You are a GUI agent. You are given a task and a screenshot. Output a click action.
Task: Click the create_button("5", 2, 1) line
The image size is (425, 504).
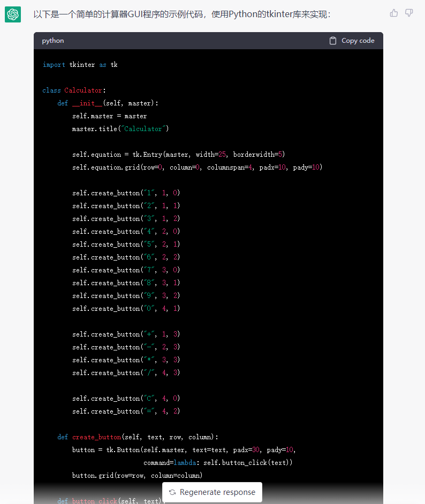126,245
